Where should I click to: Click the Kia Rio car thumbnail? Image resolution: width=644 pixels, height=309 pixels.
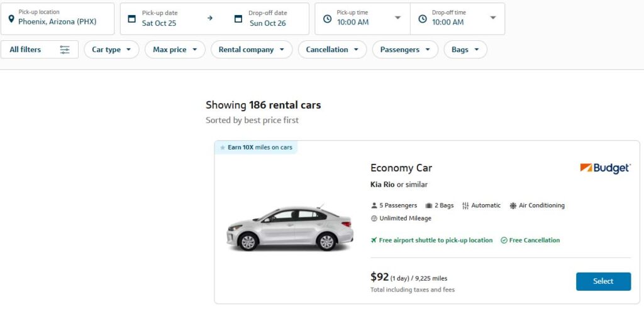coord(290,228)
